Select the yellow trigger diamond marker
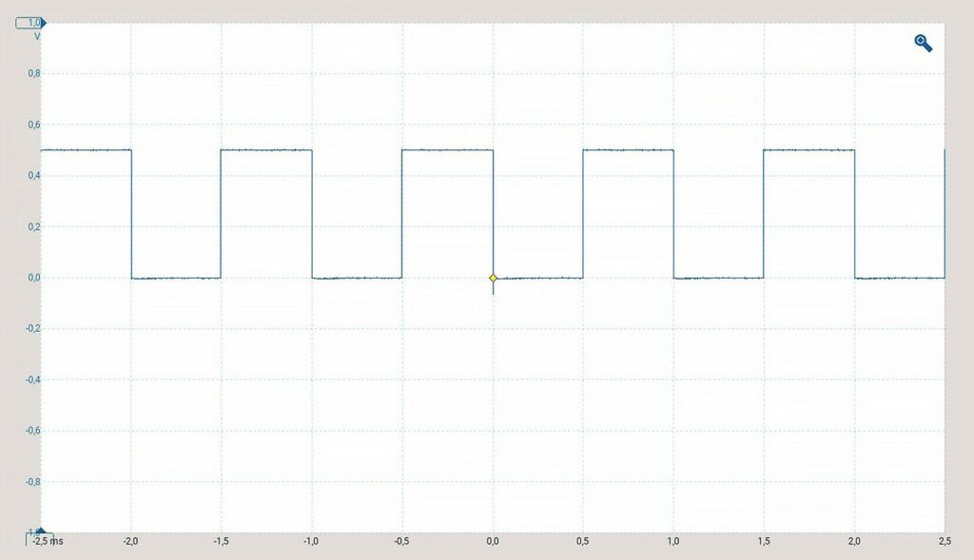This screenshot has width=974, height=560. [493, 278]
